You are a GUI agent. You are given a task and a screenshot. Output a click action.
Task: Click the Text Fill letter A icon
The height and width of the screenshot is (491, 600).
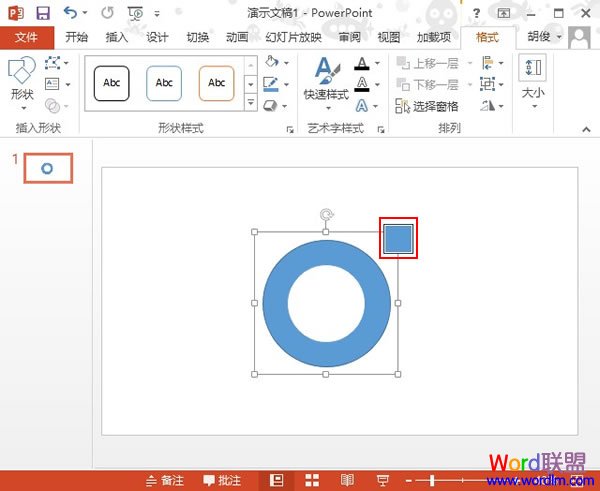[x=362, y=63]
